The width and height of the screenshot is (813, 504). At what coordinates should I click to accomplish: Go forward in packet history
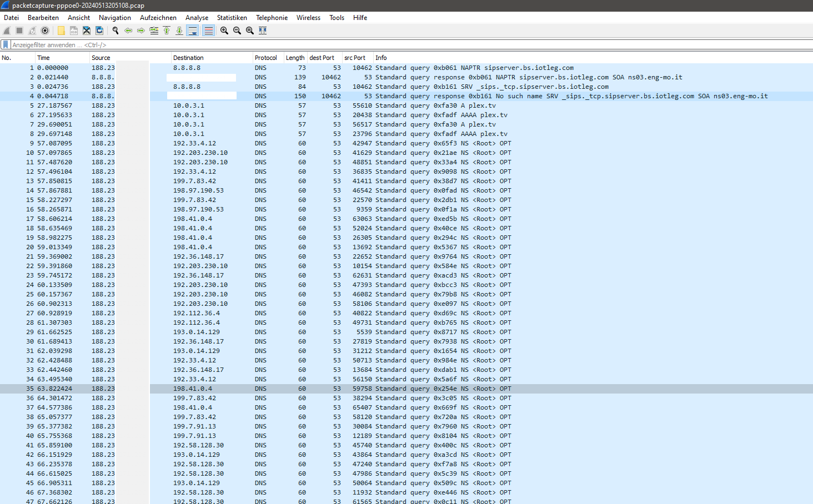coord(141,31)
